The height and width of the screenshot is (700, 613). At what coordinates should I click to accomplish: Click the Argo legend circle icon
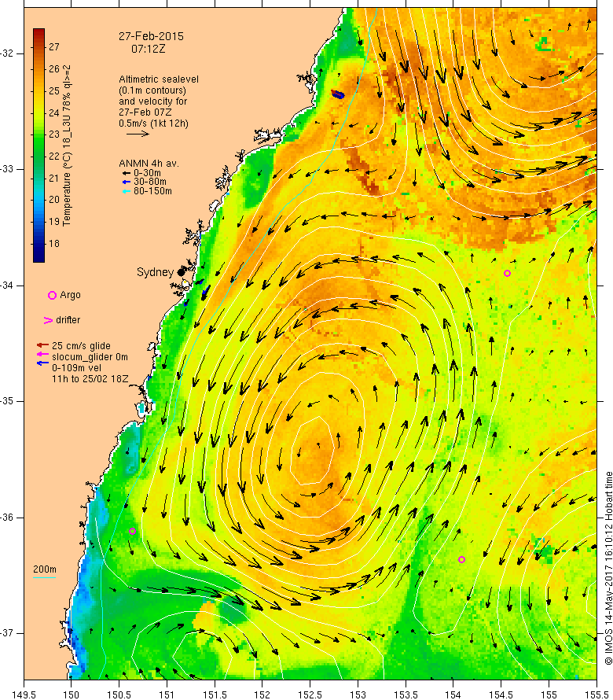tap(52, 295)
